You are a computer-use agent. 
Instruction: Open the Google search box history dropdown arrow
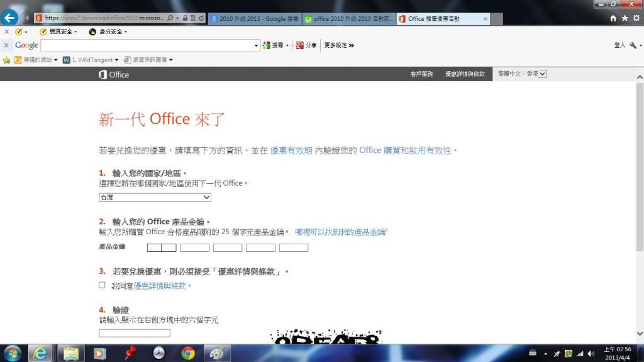point(256,45)
